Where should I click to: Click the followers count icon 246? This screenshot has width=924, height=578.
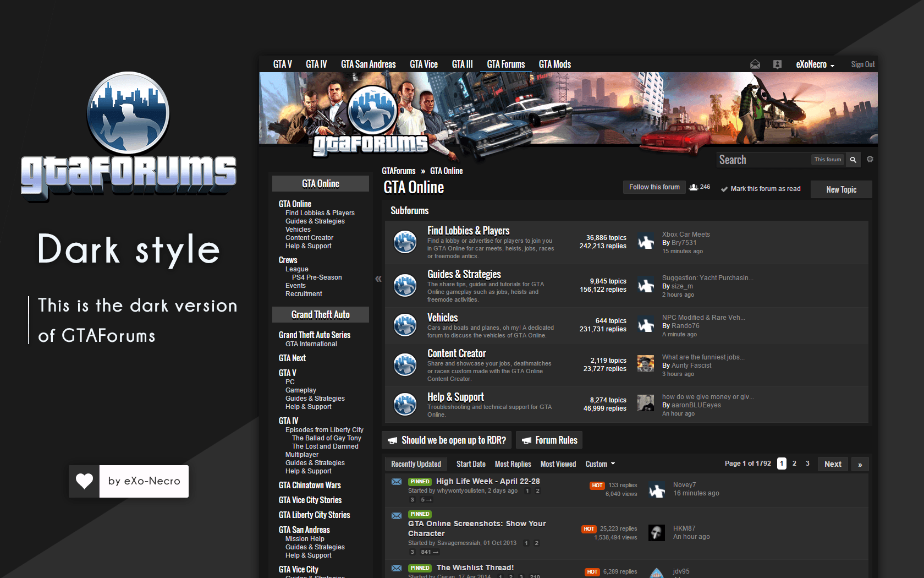tap(694, 187)
